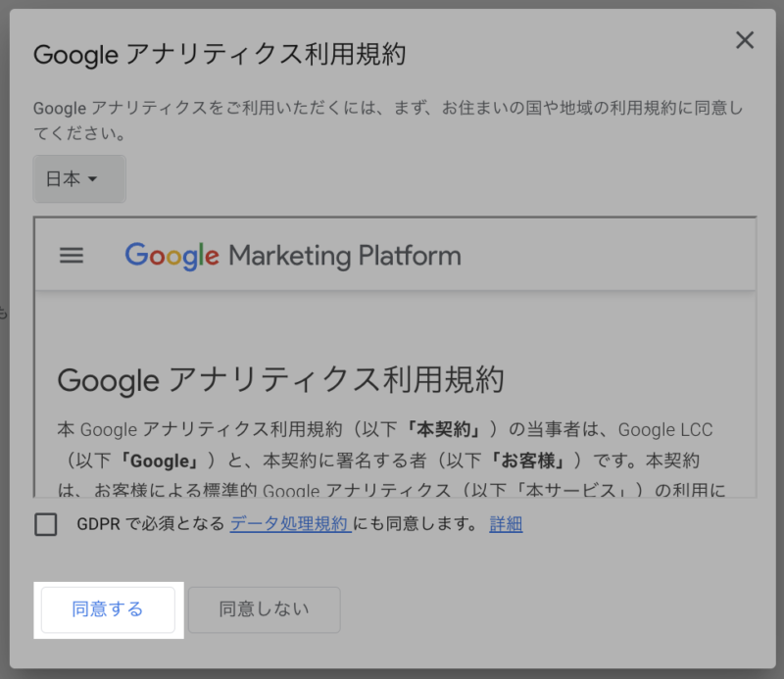Follow the 詳細 link
Image resolution: width=784 pixels, height=679 pixels.
tap(506, 524)
